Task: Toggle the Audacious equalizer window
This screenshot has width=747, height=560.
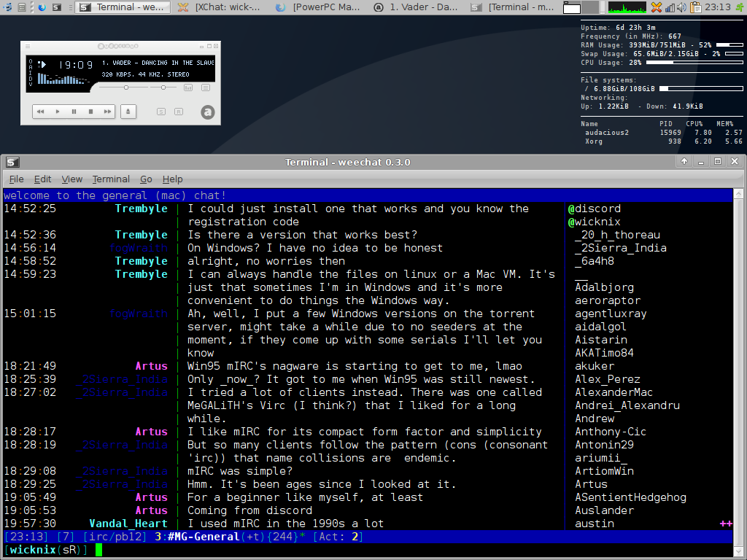Action: tap(188, 87)
